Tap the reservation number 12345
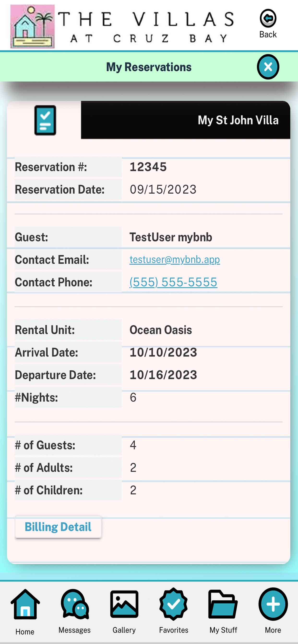Viewport: 298px width, 644px height. [148, 167]
